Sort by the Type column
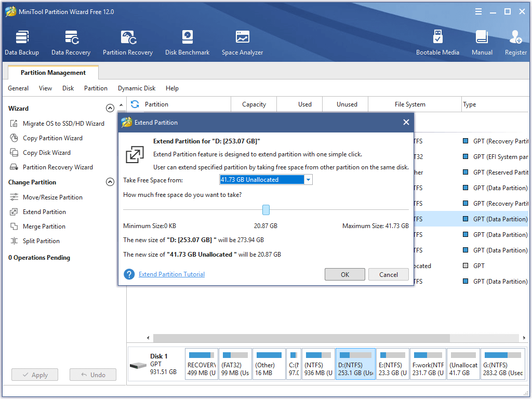Image resolution: width=532 pixels, height=399 pixels. click(x=496, y=104)
